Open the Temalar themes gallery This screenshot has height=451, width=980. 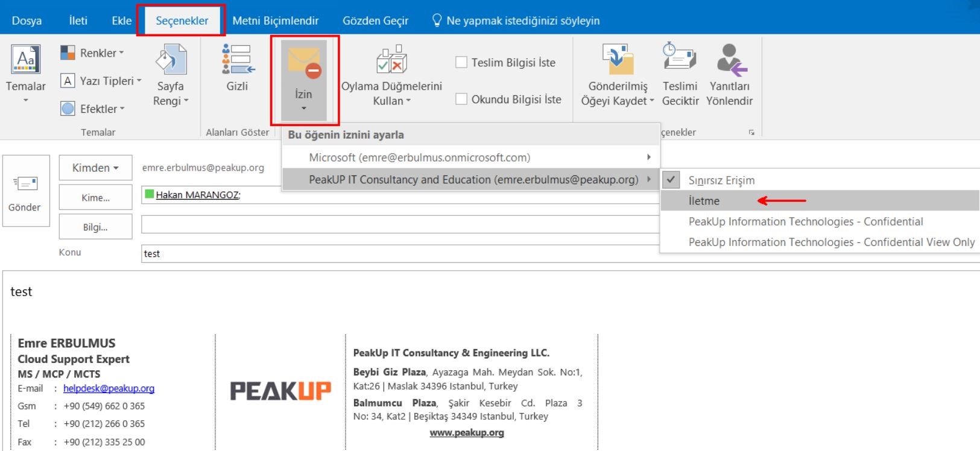pos(25,72)
